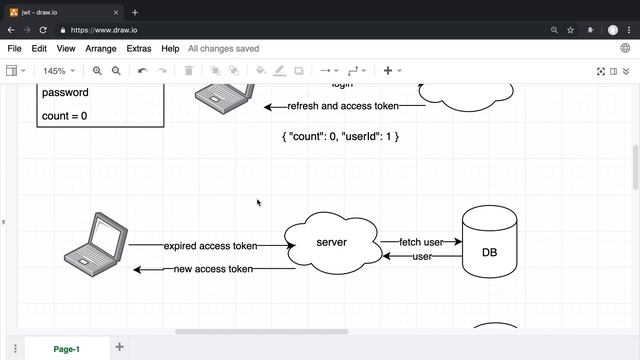Select the upper cloud shape

(466, 97)
